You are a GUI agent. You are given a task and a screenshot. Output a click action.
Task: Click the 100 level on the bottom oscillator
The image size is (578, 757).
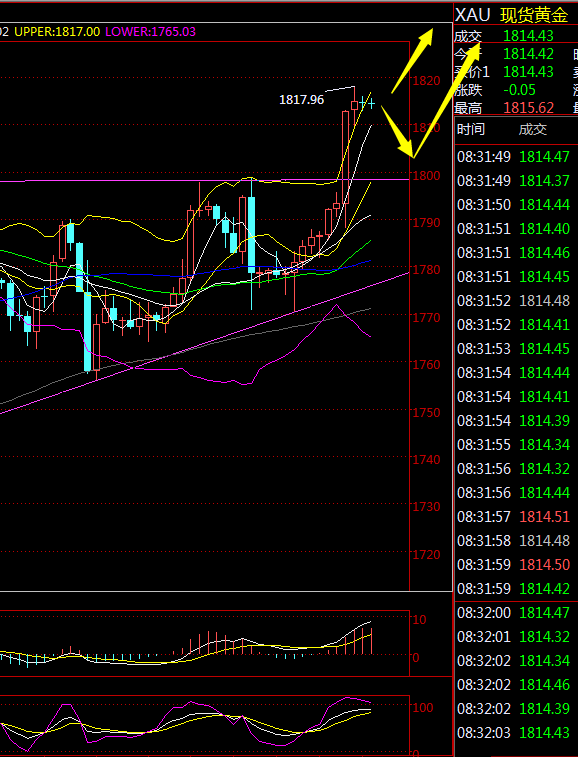(423, 707)
